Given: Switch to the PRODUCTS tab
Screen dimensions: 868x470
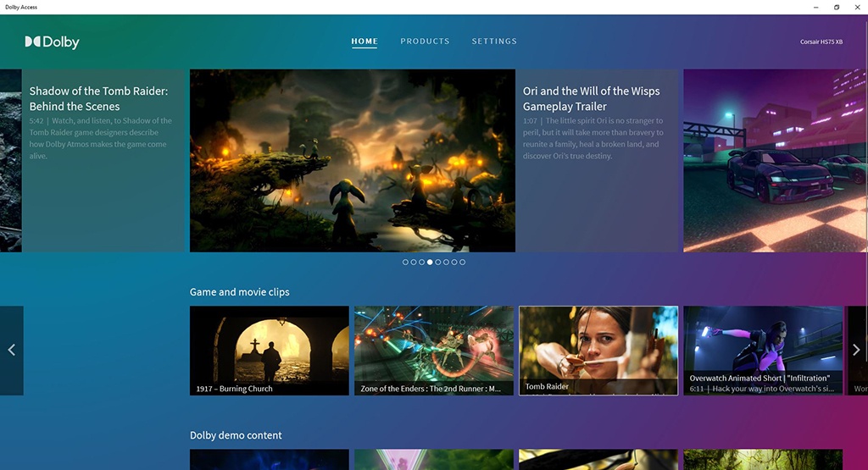Looking at the screenshot, I should coord(426,41).
